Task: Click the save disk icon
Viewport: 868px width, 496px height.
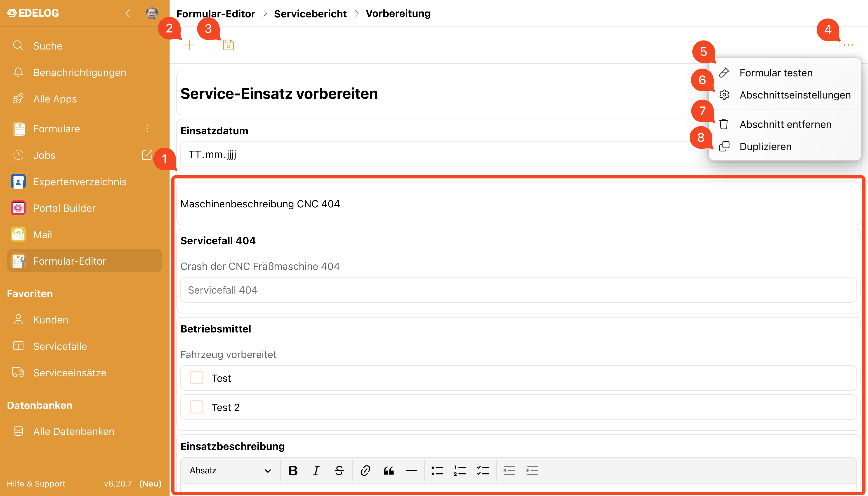Action: pos(228,45)
